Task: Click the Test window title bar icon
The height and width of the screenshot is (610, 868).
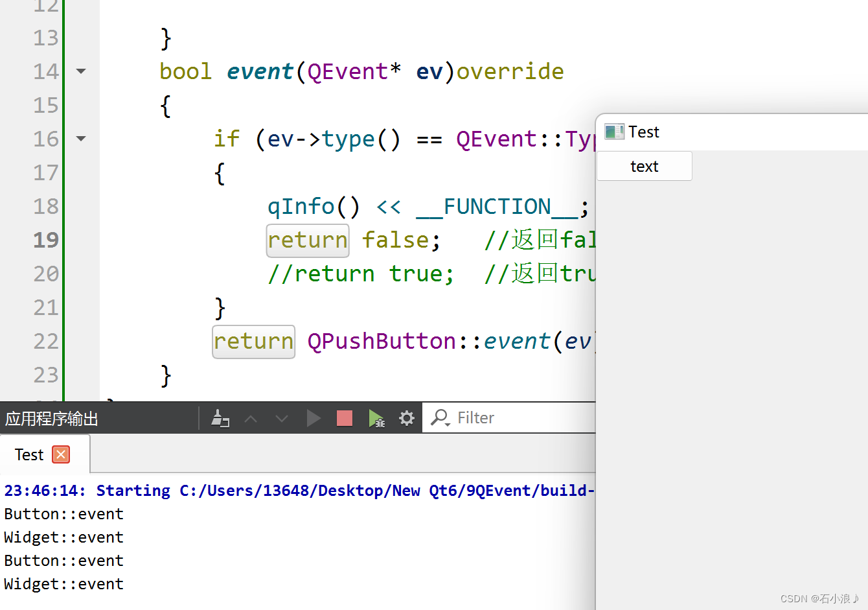Action: [613, 131]
